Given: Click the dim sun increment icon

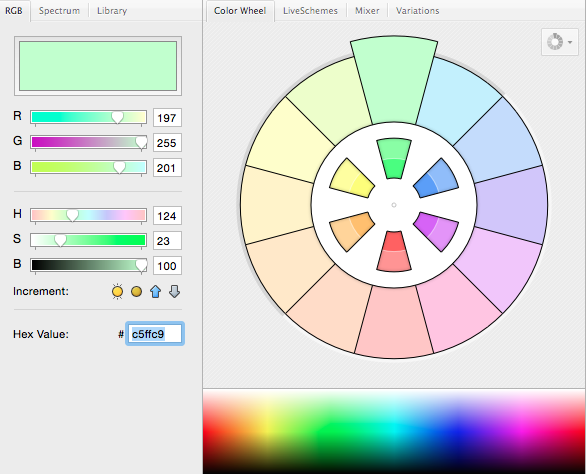Looking at the screenshot, I should click(137, 292).
